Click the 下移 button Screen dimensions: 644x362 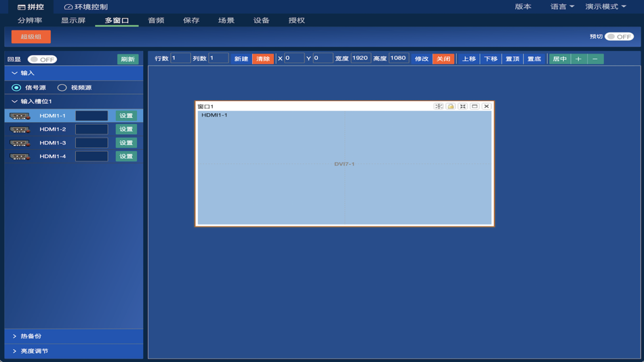(491, 59)
